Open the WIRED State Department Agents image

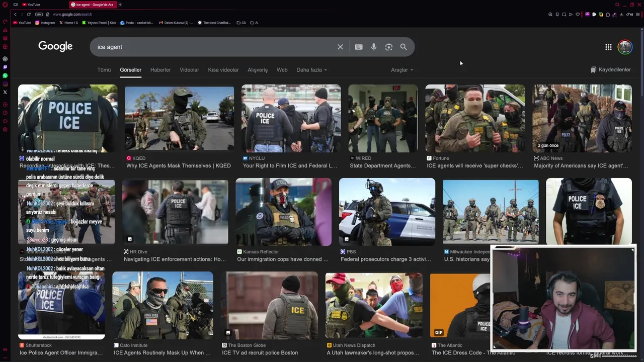pos(383,118)
